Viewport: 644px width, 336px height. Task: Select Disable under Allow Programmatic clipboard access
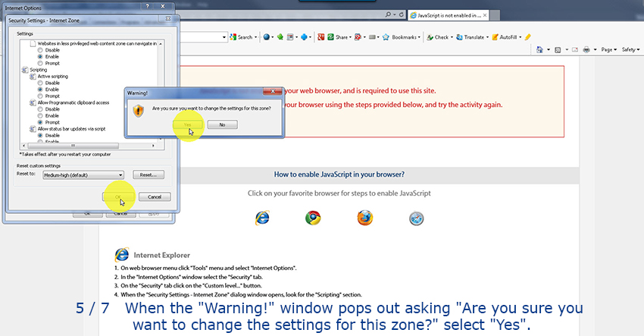[40, 109]
